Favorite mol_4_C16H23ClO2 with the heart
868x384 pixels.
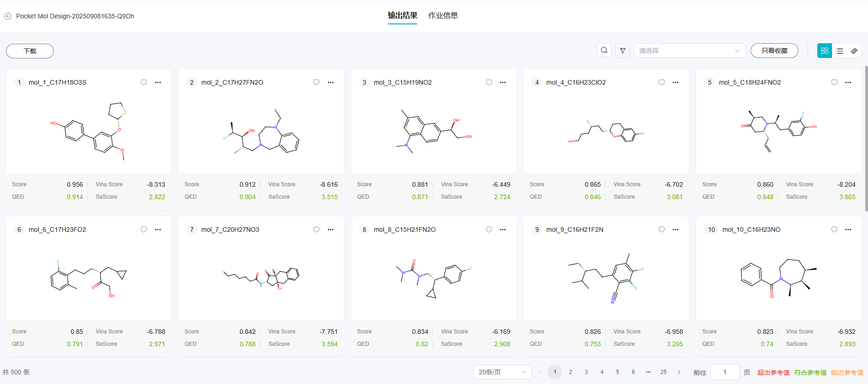pos(662,82)
